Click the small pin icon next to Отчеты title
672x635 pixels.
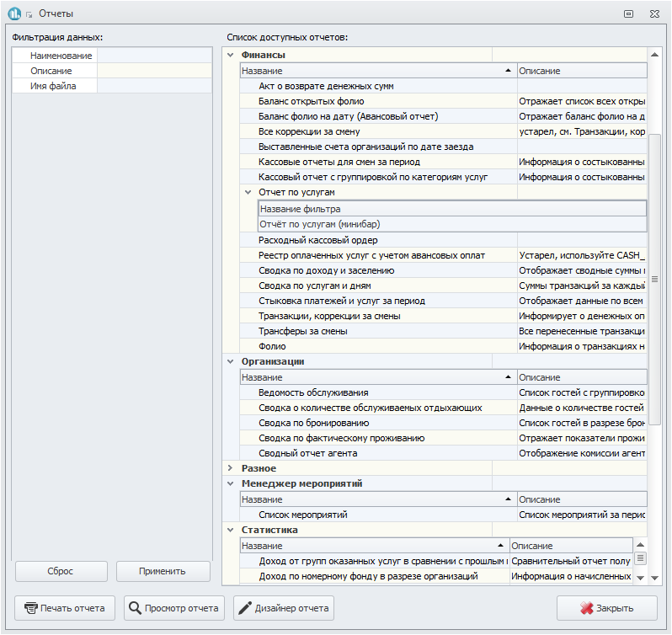pos(29,14)
